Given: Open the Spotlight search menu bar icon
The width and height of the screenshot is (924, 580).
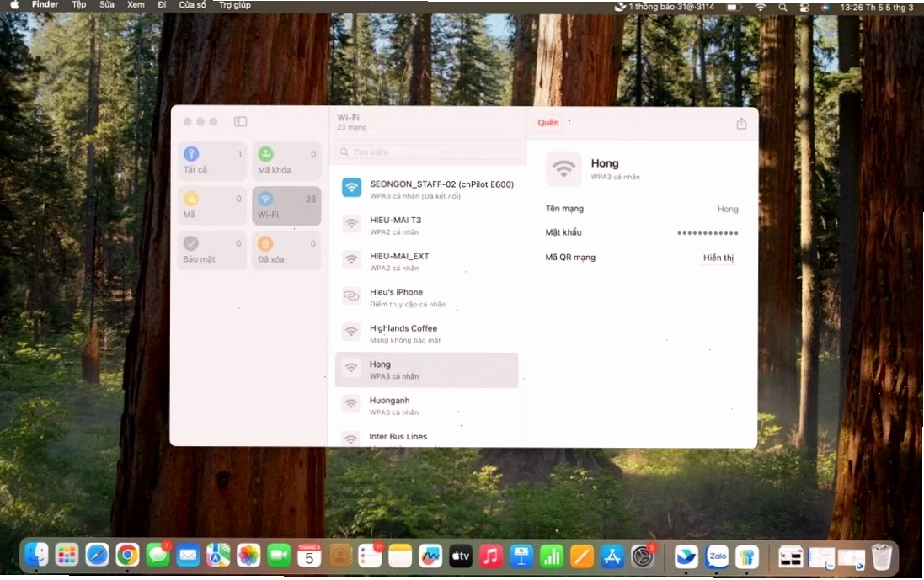Looking at the screenshot, I should [782, 7].
